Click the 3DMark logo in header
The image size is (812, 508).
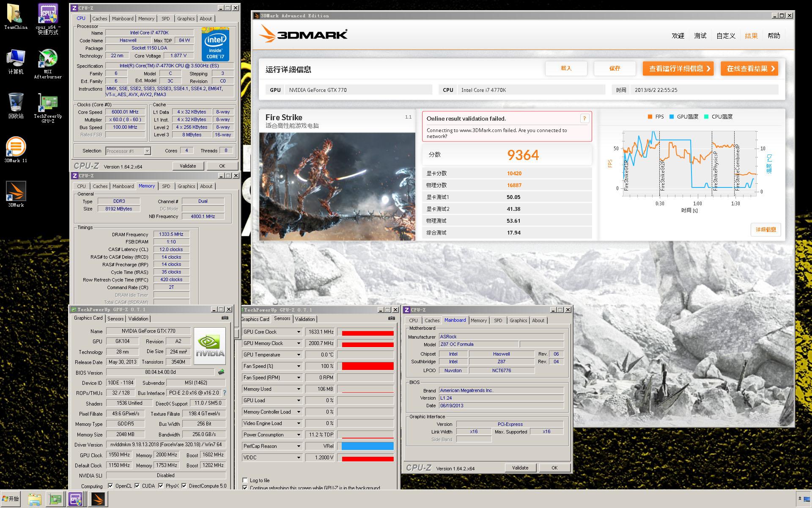tap(303, 34)
